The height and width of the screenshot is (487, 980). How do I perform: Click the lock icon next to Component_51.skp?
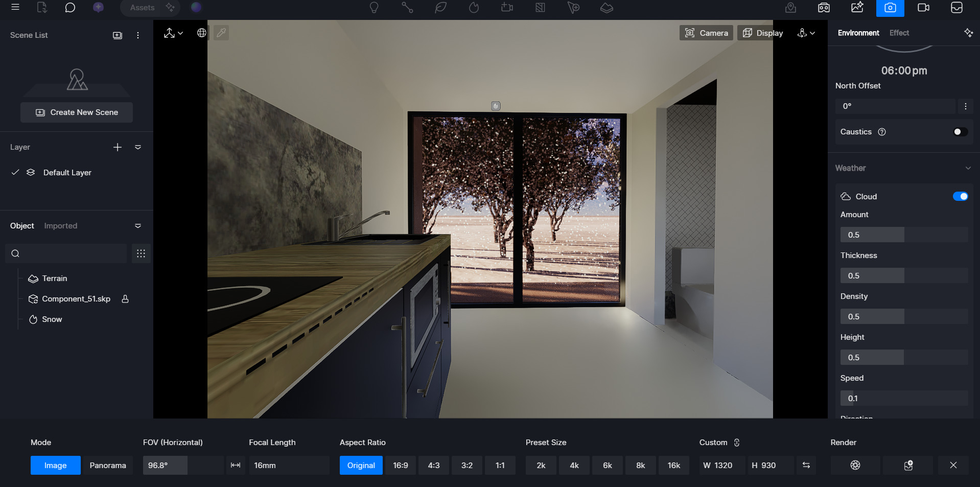[x=125, y=299]
